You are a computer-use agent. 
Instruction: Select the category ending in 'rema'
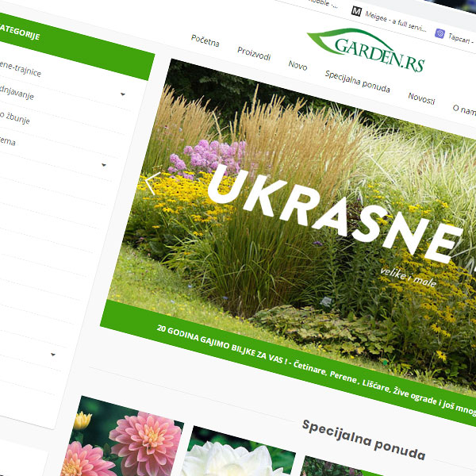point(8,140)
